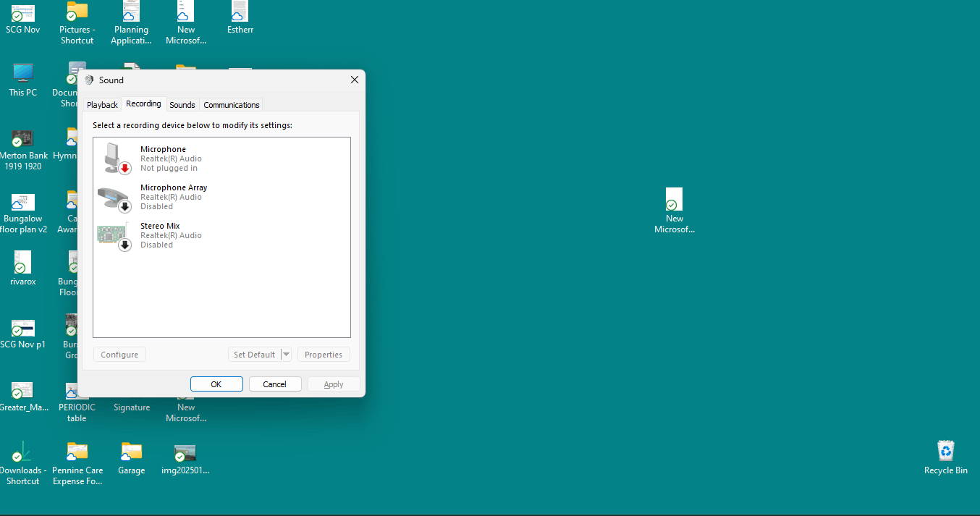Image resolution: width=980 pixels, height=516 pixels.
Task: Click the Signature desktop label
Action: (132, 407)
